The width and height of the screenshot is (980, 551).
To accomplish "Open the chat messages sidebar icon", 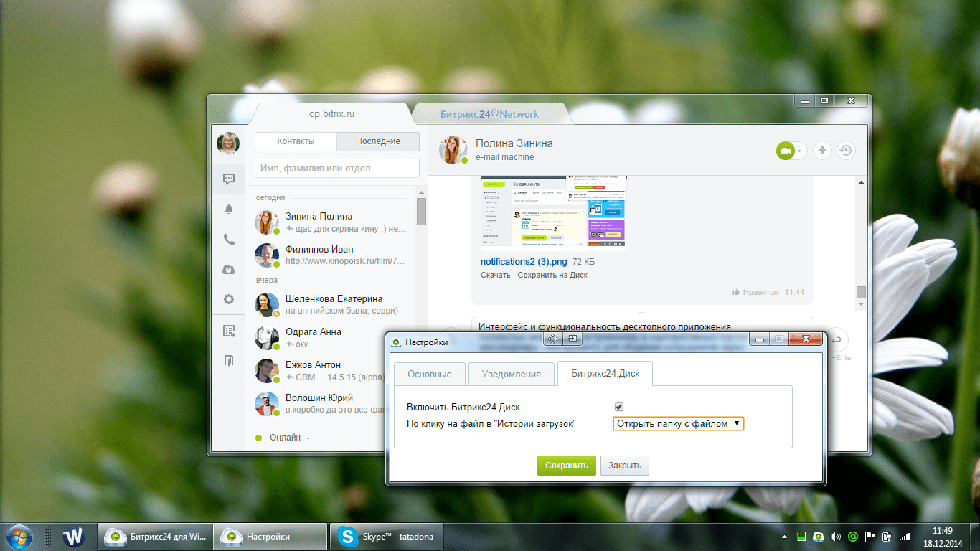I will [229, 179].
